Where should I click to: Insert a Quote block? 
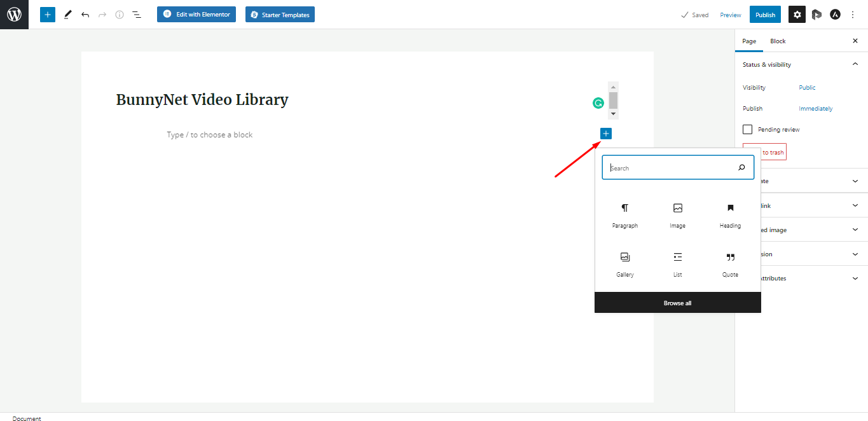click(x=730, y=265)
